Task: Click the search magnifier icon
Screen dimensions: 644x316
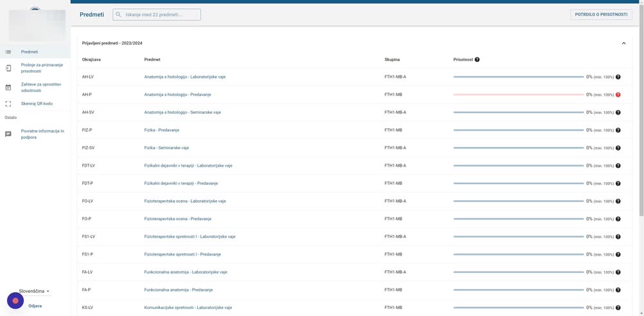Action: tap(118, 15)
